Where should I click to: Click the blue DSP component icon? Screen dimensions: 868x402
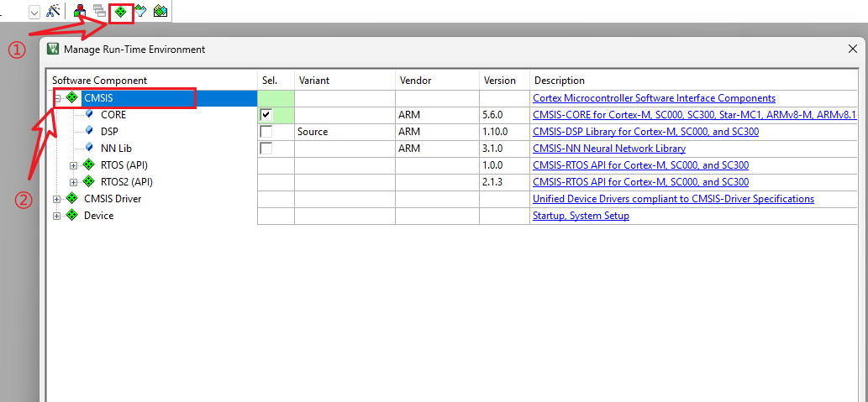pos(90,131)
